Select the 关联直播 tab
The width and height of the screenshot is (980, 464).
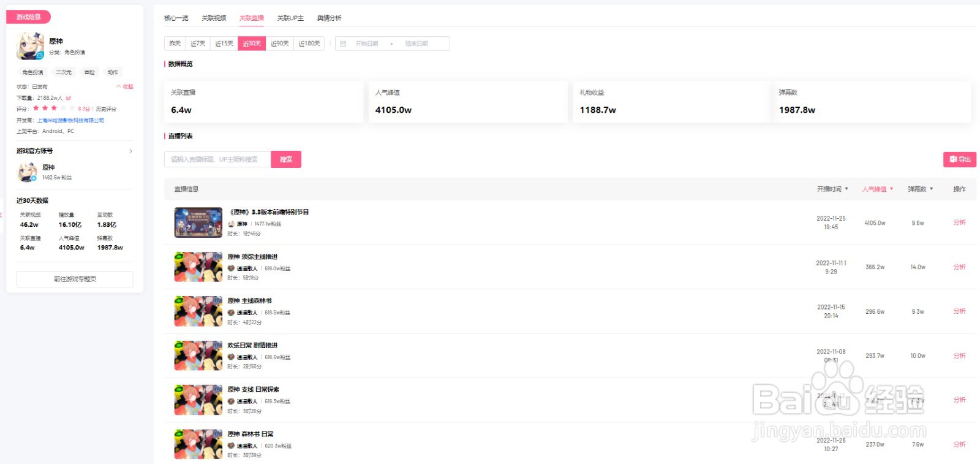(252, 18)
